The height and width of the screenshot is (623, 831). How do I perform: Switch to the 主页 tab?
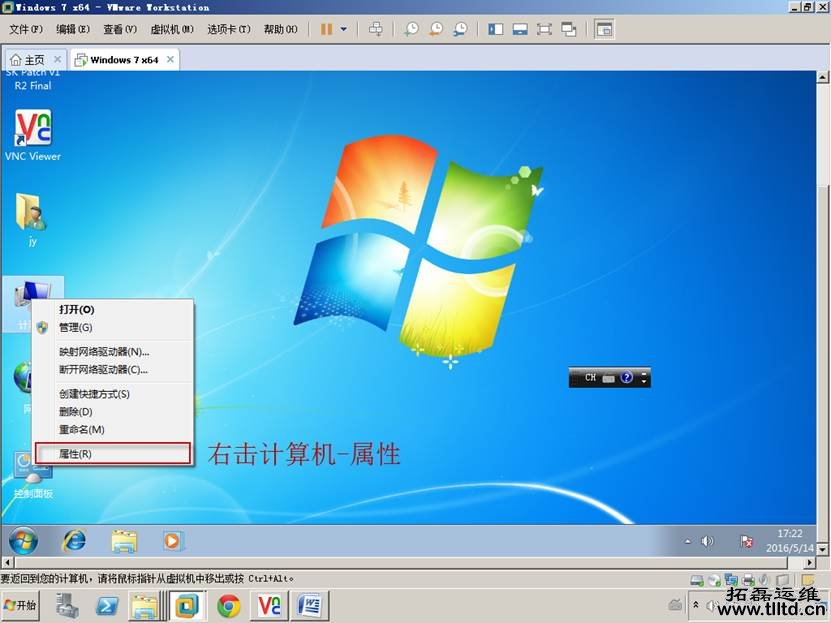34,60
